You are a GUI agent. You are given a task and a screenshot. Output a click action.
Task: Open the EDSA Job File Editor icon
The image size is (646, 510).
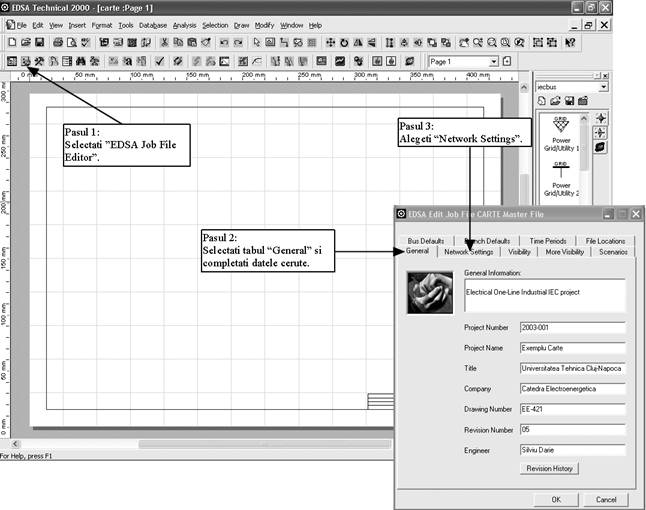pos(26,61)
